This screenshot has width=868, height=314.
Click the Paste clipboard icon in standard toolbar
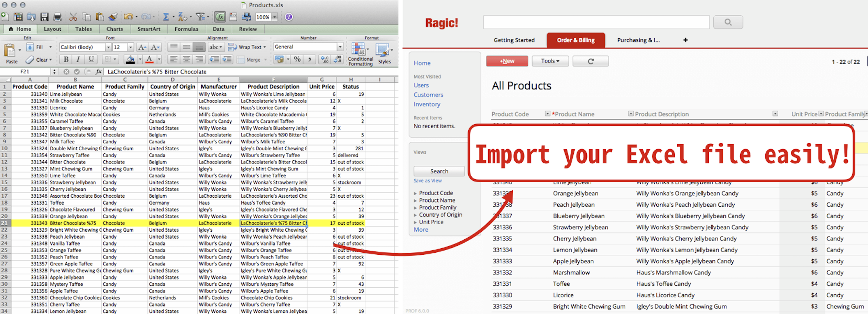point(99,17)
